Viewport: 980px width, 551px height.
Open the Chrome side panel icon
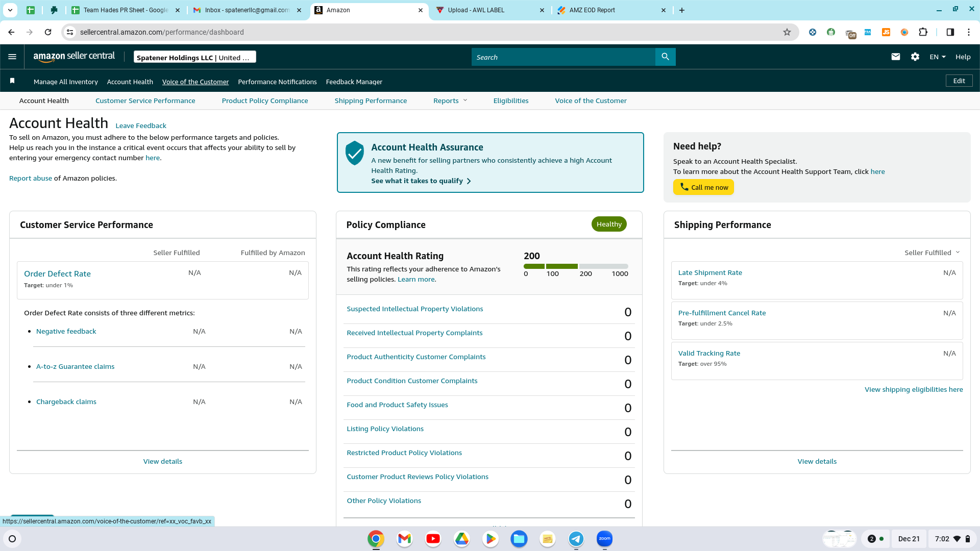pos(950,32)
